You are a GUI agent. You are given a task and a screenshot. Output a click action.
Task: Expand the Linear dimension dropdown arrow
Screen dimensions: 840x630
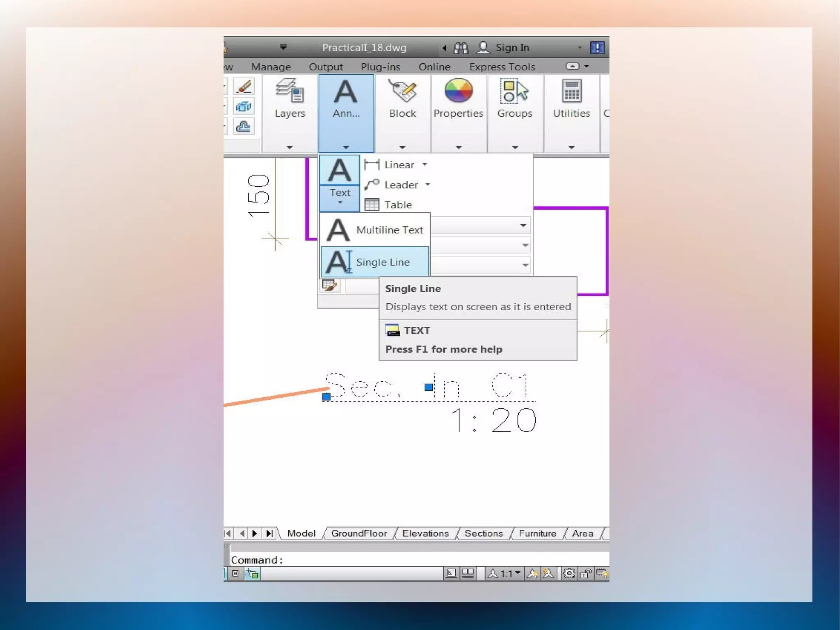point(425,165)
